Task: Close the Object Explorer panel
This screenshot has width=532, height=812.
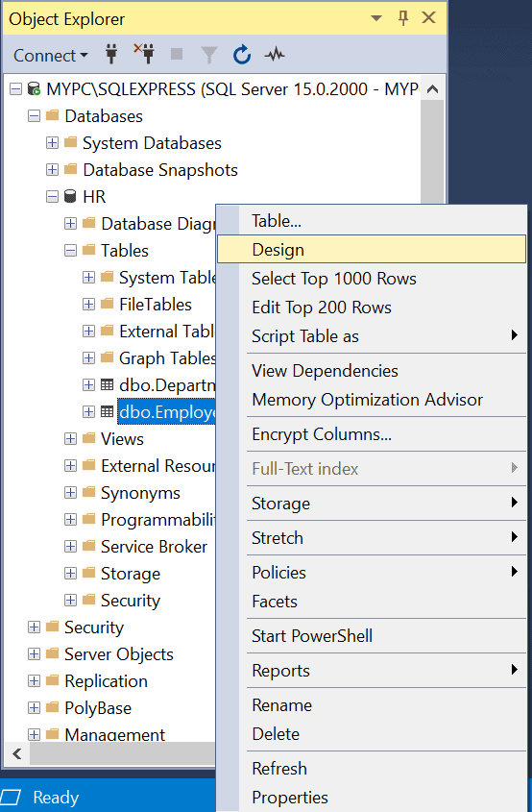Action: tap(428, 18)
